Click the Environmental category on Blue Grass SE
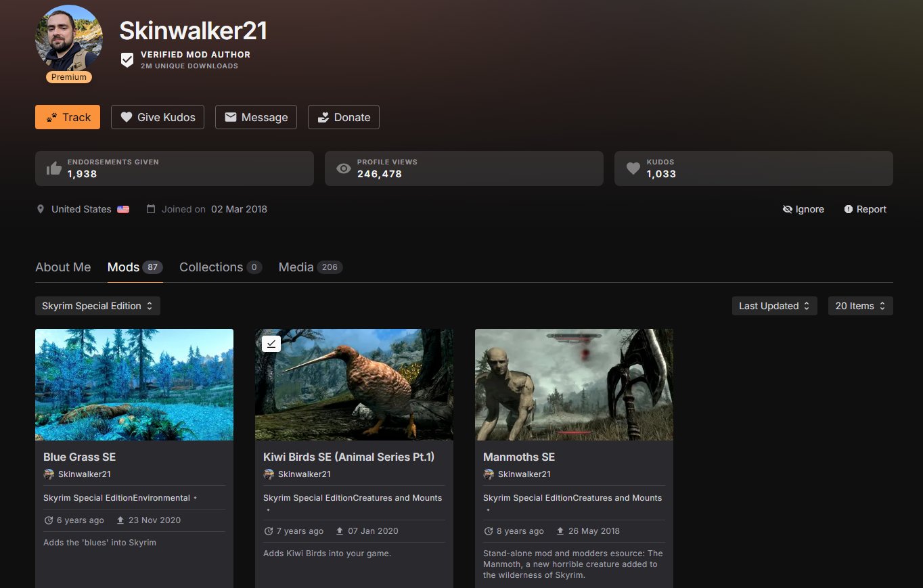Screen dimensions: 923x588 tap(162, 498)
